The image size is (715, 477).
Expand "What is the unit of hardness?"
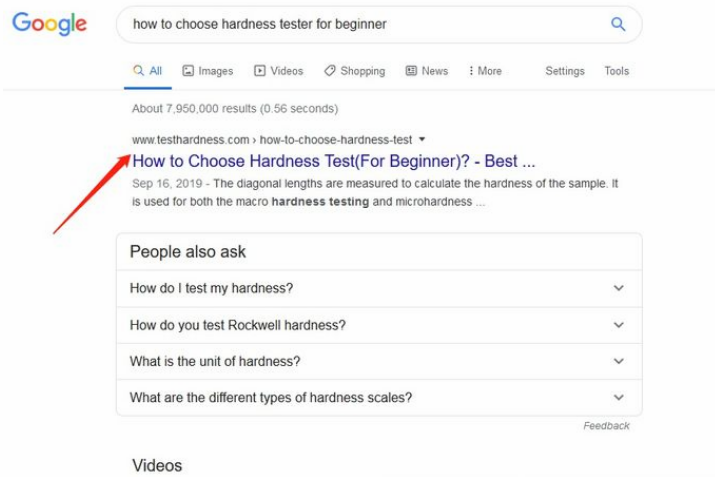click(x=379, y=361)
